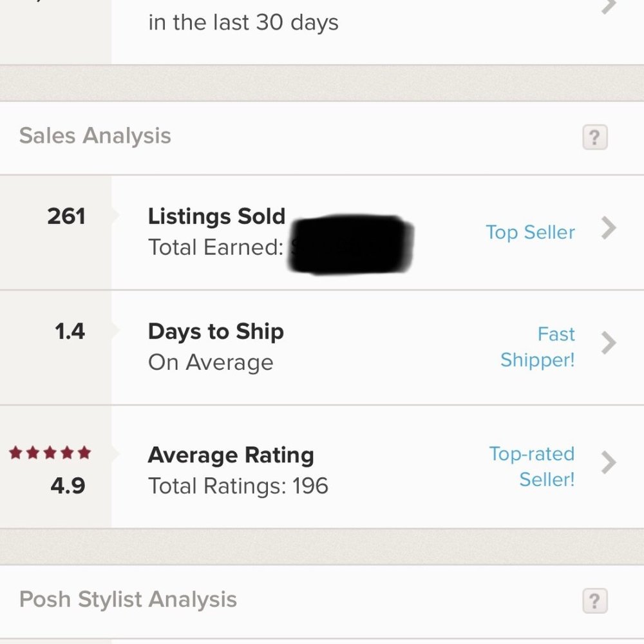Click the five red rating stars
Image resolution: width=644 pixels, height=644 pixels.
click(50, 453)
